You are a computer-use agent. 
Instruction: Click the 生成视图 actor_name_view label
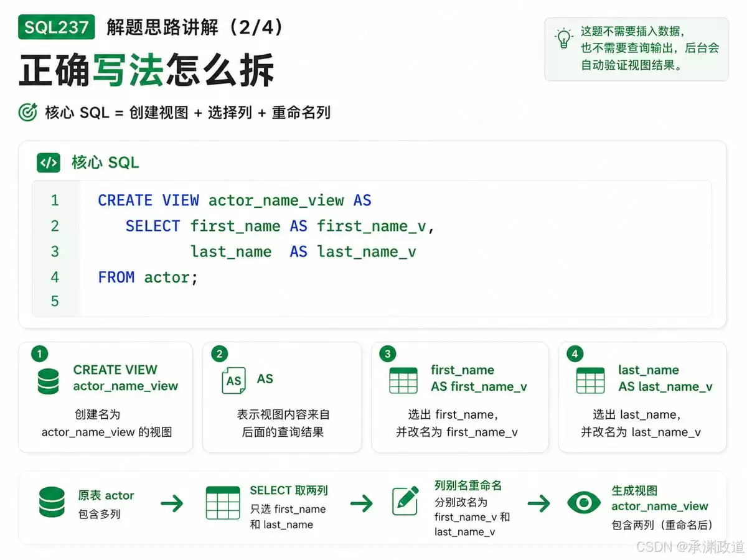pos(660,498)
